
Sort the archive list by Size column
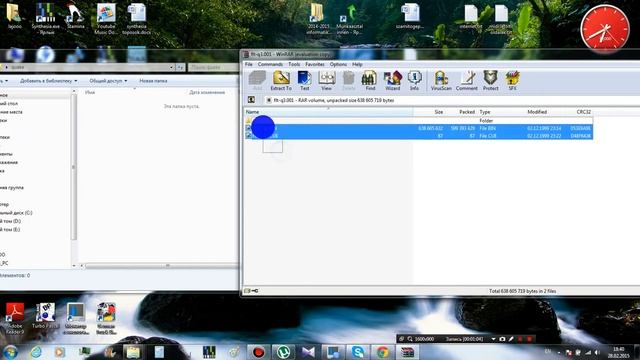click(429, 112)
